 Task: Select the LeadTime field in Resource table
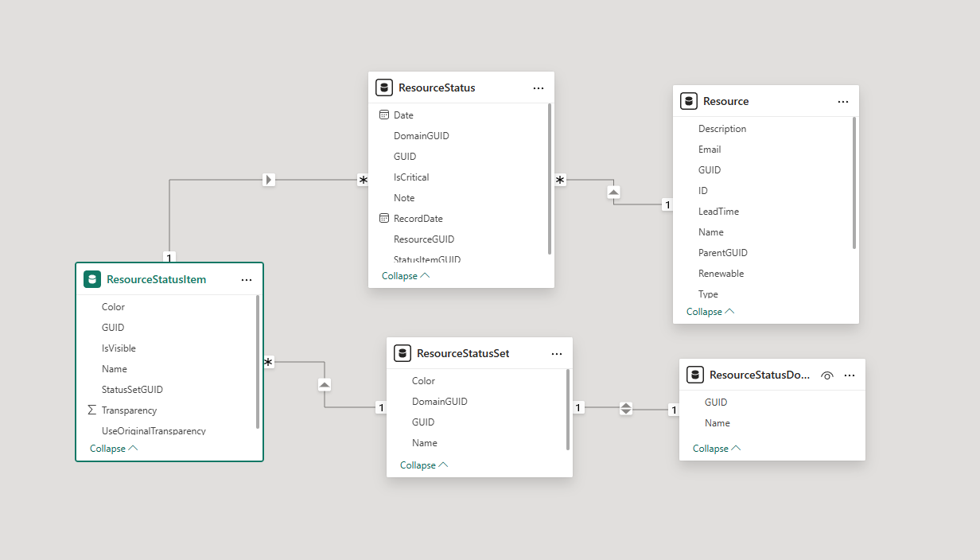(718, 212)
